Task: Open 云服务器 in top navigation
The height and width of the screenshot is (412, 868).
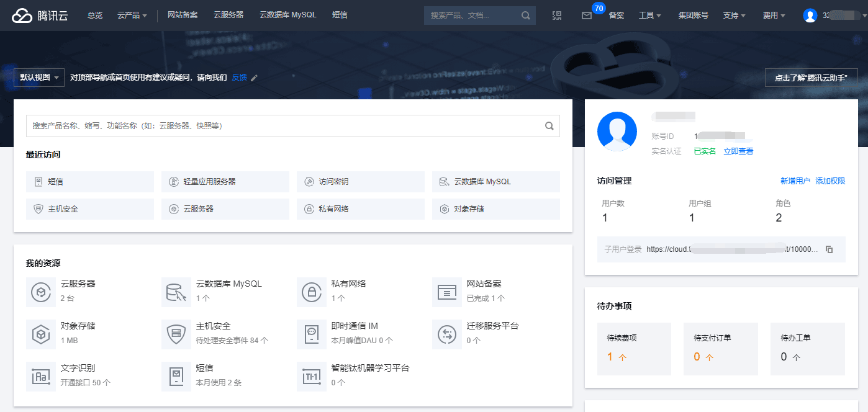Action: coord(228,15)
